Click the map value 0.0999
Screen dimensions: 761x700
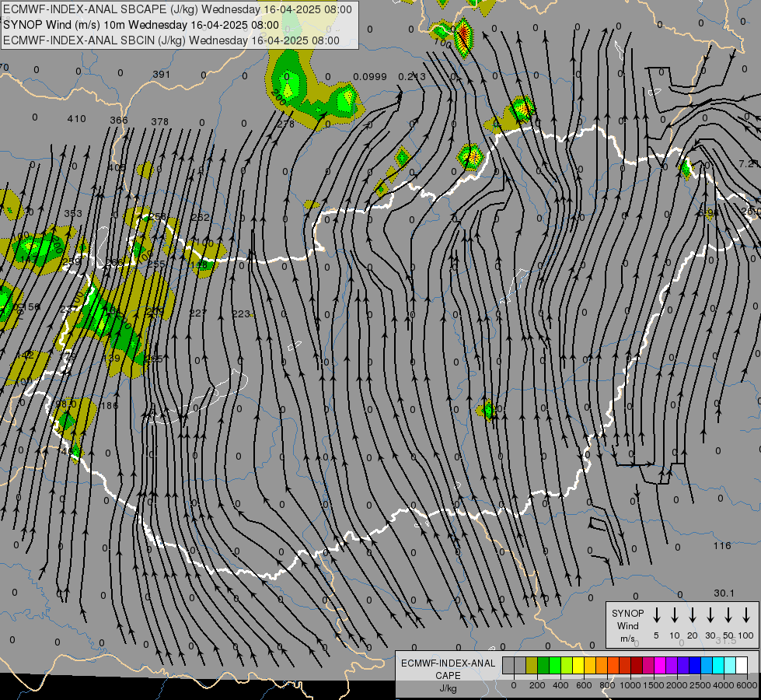tap(370, 77)
